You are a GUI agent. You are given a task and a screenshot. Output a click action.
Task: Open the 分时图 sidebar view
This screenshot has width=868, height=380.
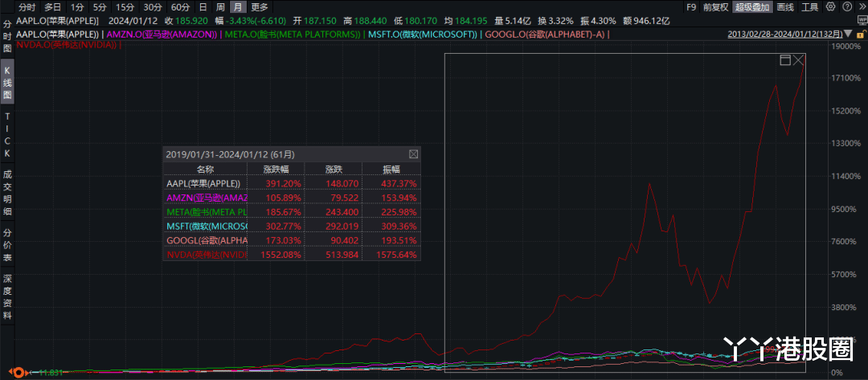click(7, 36)
